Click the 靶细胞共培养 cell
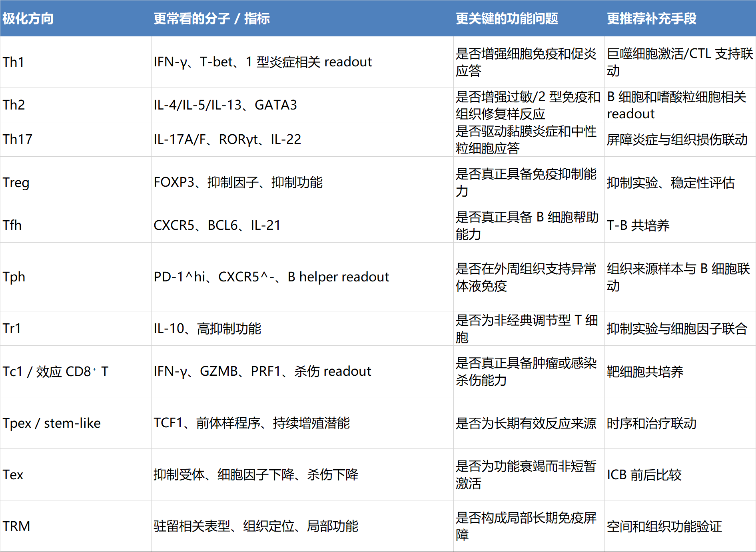 tap(645, 371)
